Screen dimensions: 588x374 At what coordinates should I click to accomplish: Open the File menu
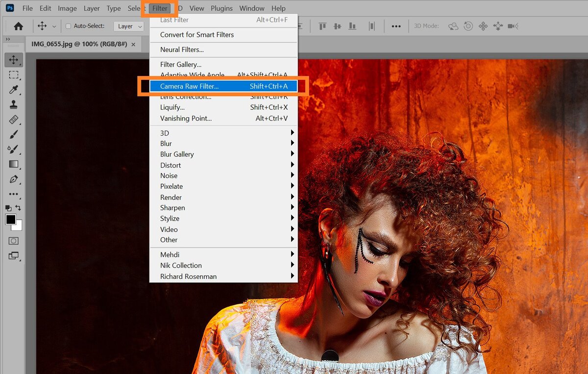27,8
